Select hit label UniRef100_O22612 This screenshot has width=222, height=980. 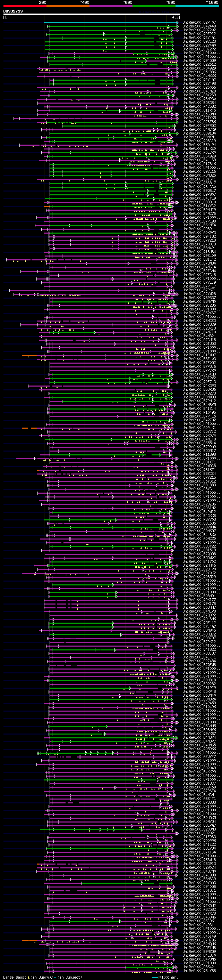coord(199,64)
